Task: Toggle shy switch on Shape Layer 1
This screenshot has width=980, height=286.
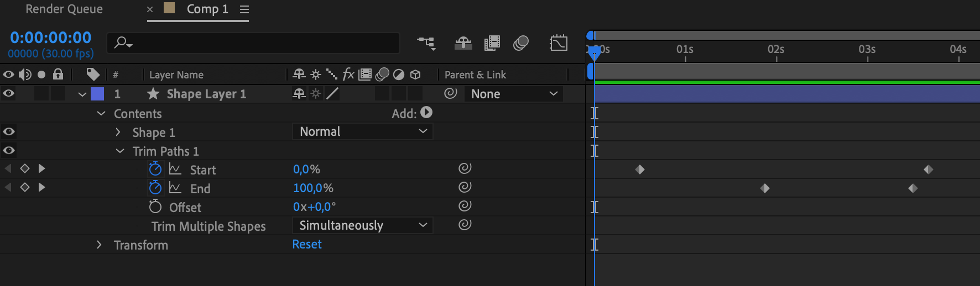Action: point(299,93)
